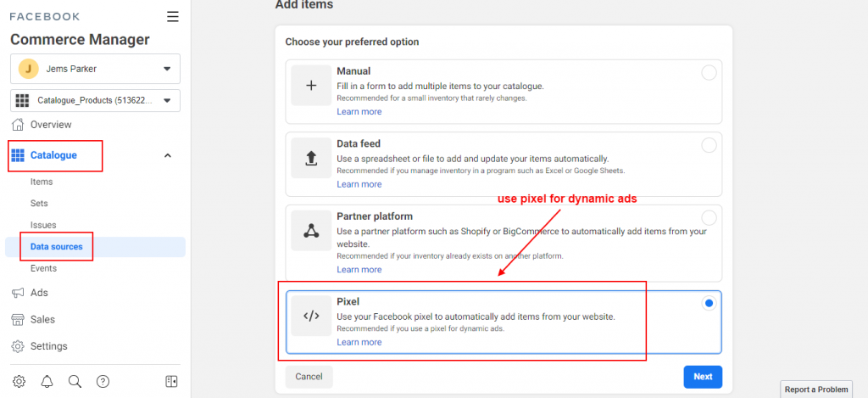Open the hamburger menu beside Facebook logo
Viewport: 868px width, 398px height.
point(173,17)
